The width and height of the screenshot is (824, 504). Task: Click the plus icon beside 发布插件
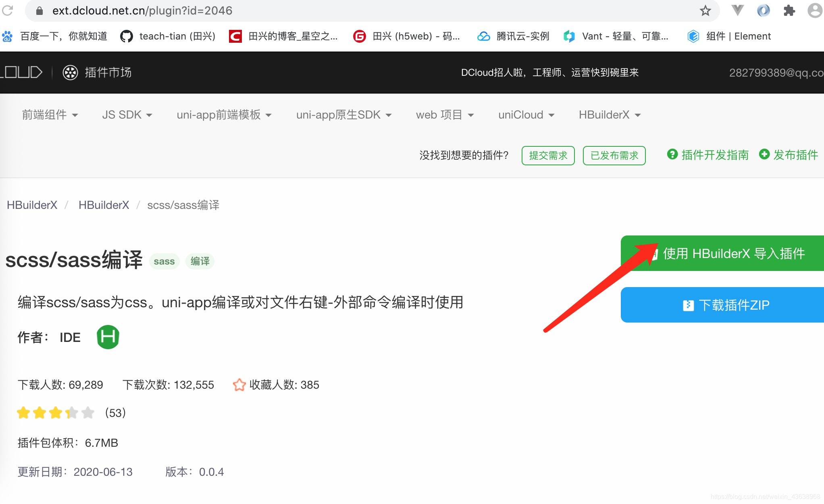pyautogui.click(x=764, y=154)
